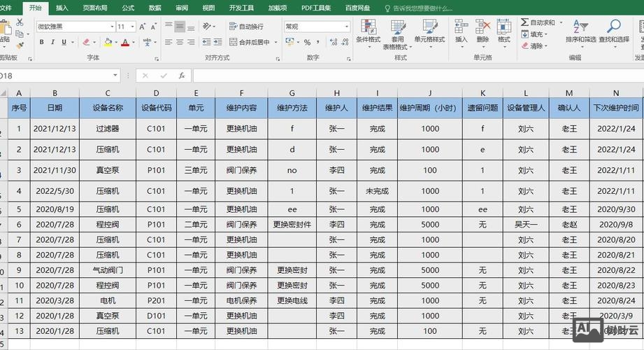Increase indent in alignment group
Viewport: 644px width, 350px height.
[x=218, y=42]
